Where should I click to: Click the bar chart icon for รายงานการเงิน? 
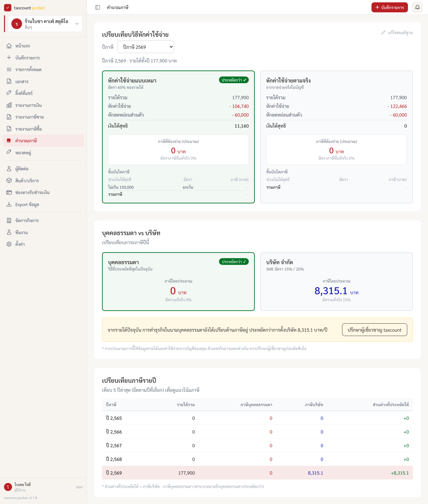(9, 105)
